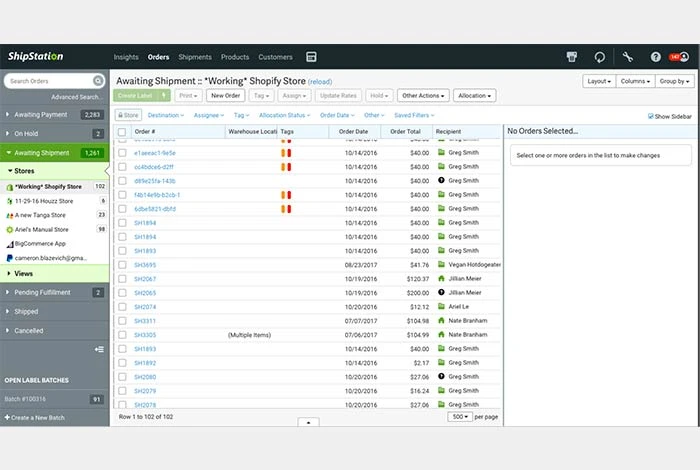Check the box for order SH2080
This screenshot has width=700, height=470.
pos(122,377)
